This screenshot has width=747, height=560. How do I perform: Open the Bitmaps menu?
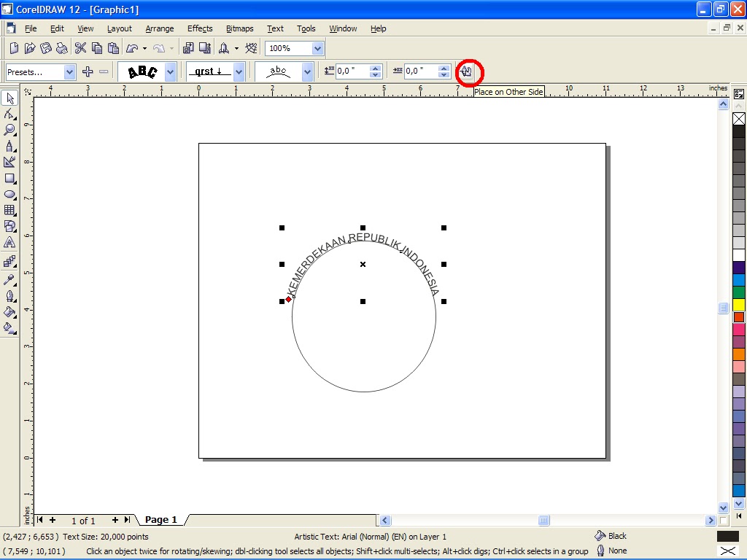239,28
